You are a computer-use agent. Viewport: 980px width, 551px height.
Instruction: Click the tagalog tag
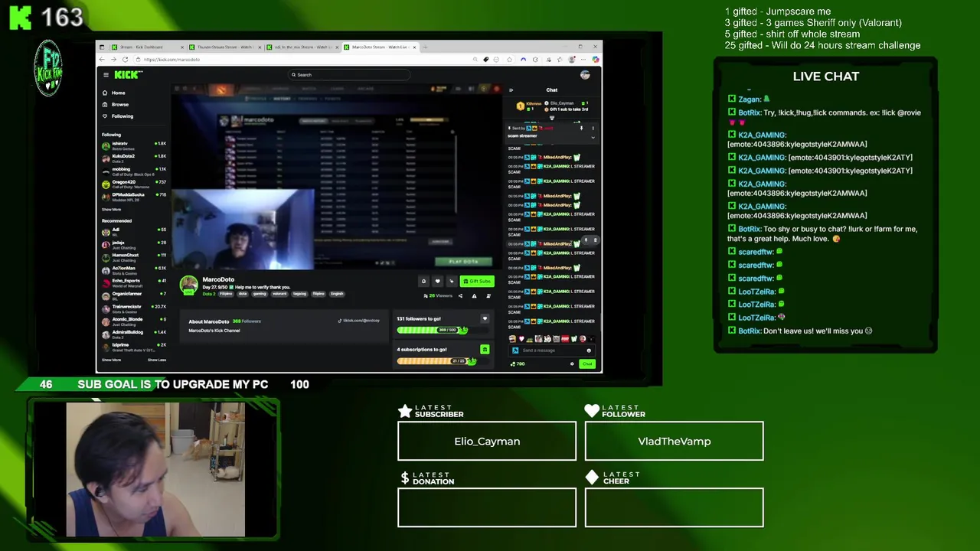click(x=299, y=294)
